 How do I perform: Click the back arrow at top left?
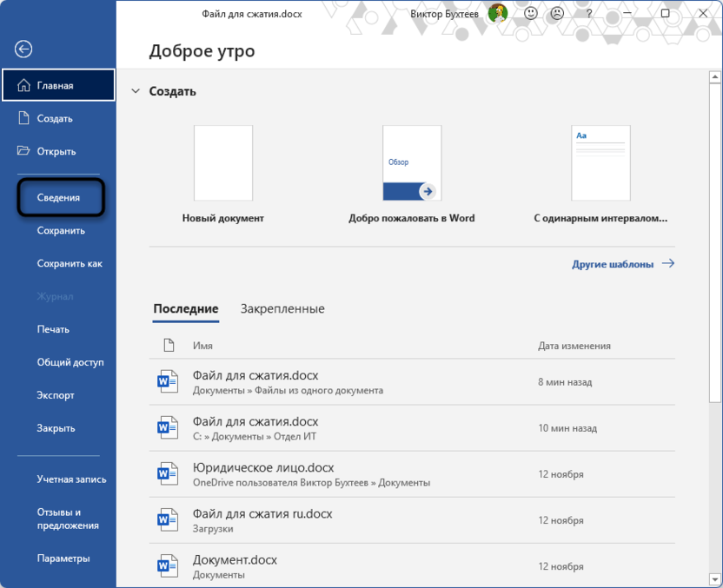pos(24,50)
